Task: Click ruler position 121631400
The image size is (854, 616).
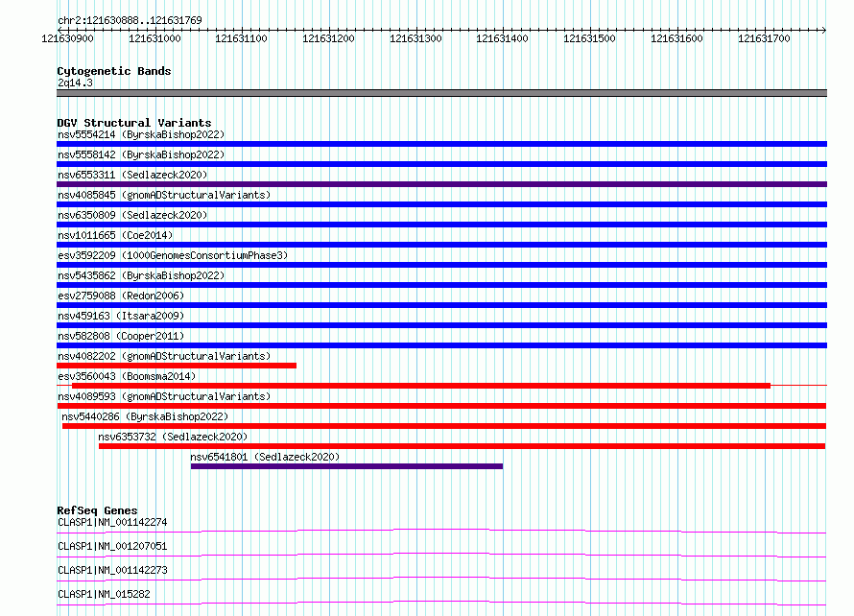Action: coord(502,38)
